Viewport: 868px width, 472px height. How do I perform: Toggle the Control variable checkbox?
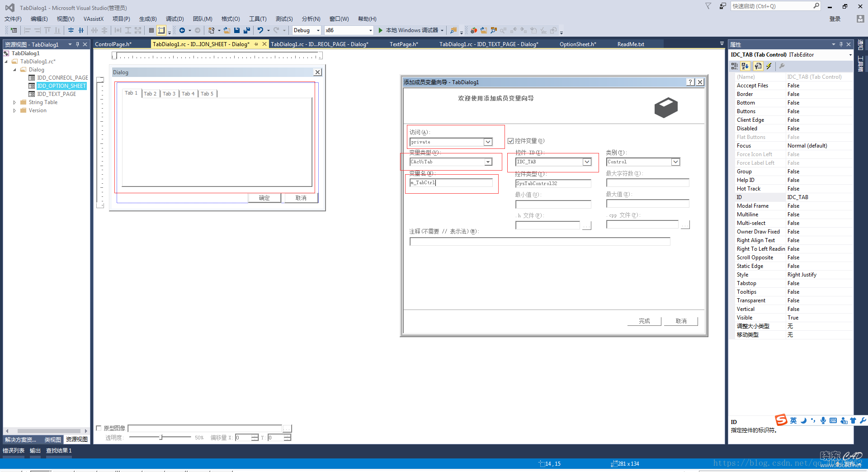pos(511,141)
